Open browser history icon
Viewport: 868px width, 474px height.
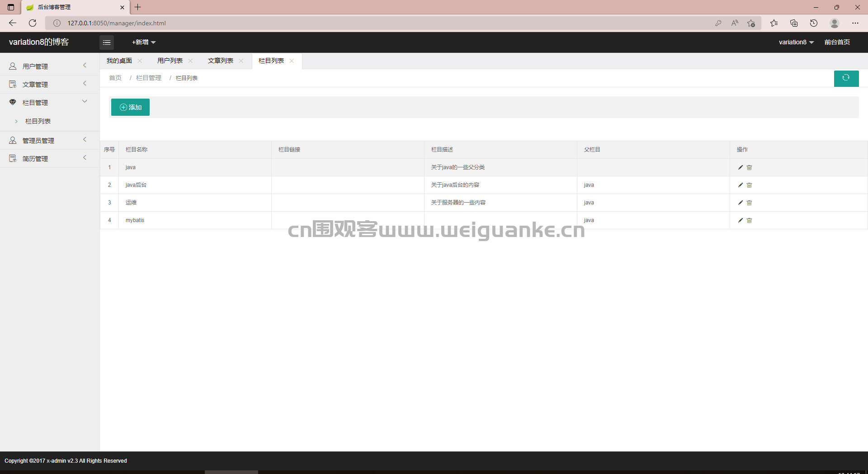coord(814,23)
